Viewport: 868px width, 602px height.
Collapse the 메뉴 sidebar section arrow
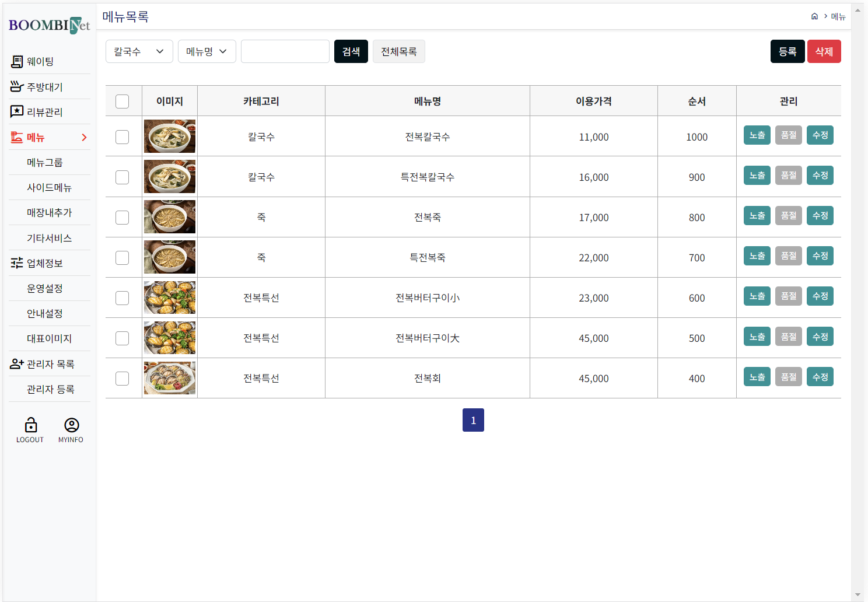(x=84, y=138)
